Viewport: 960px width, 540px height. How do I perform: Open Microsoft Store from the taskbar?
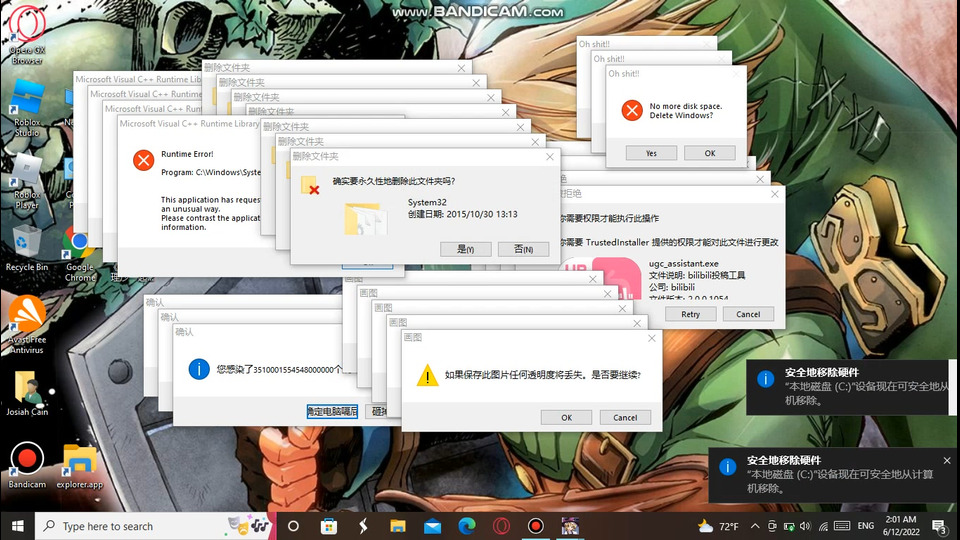click(329, 526)
